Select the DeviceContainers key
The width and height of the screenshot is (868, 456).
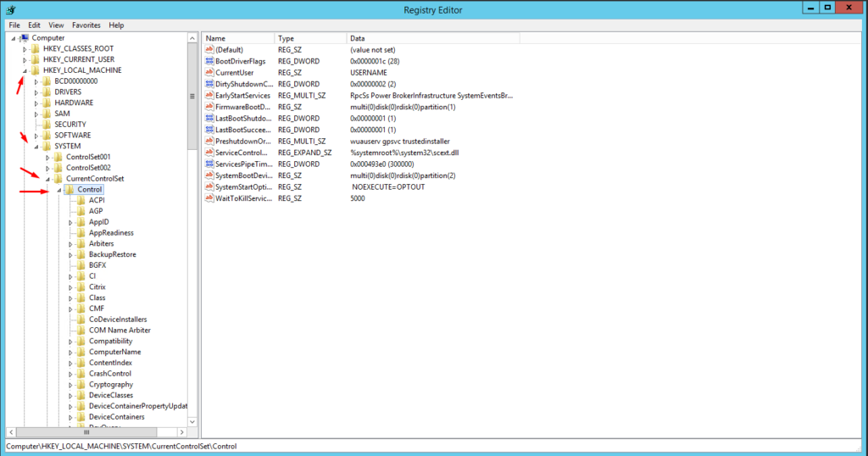tap(116, 417)
